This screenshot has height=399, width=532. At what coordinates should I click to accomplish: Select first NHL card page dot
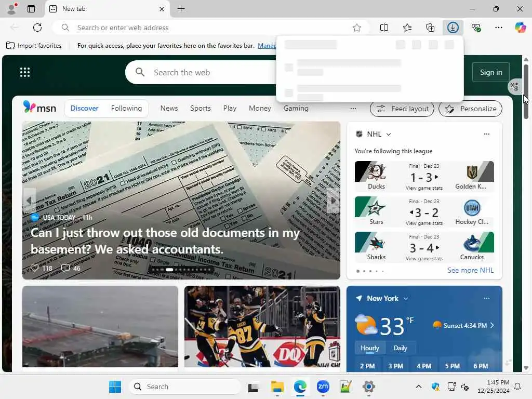[358, 271]
